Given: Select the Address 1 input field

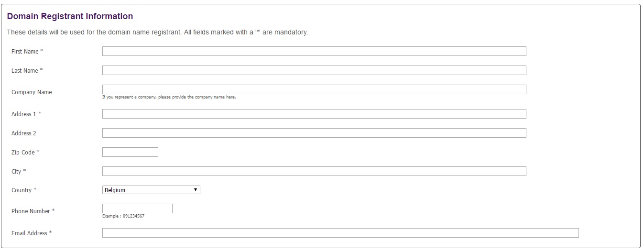Looking at the screenshot, I should (314, 114).
